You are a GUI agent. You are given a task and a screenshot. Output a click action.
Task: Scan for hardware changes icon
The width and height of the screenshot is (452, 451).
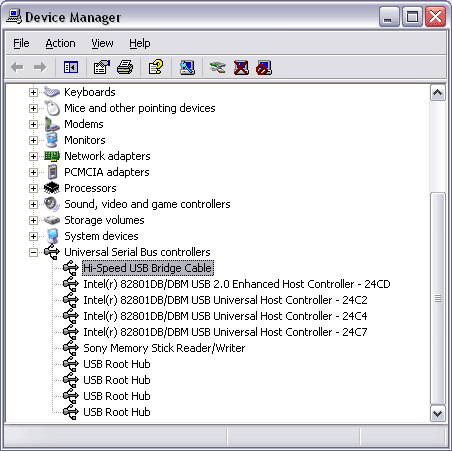tap(187, 68)
